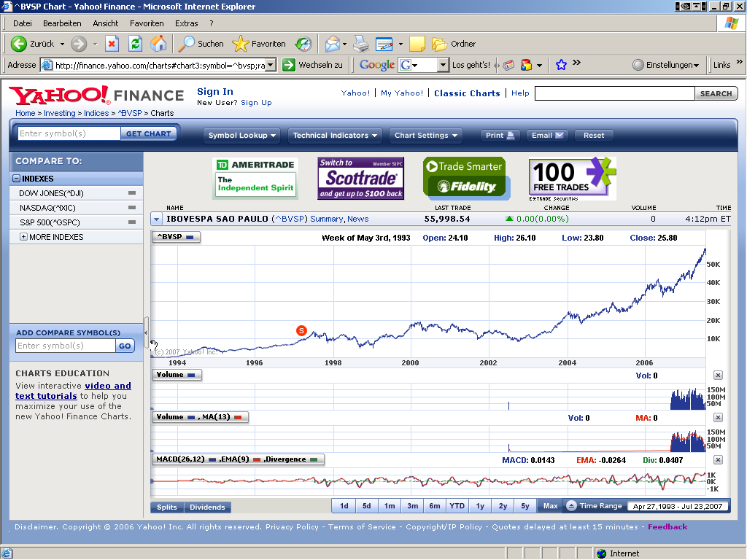Open the Chart Settings dropdown
Viewport: 747px width, 560px height.
click(x=425, y=135)
